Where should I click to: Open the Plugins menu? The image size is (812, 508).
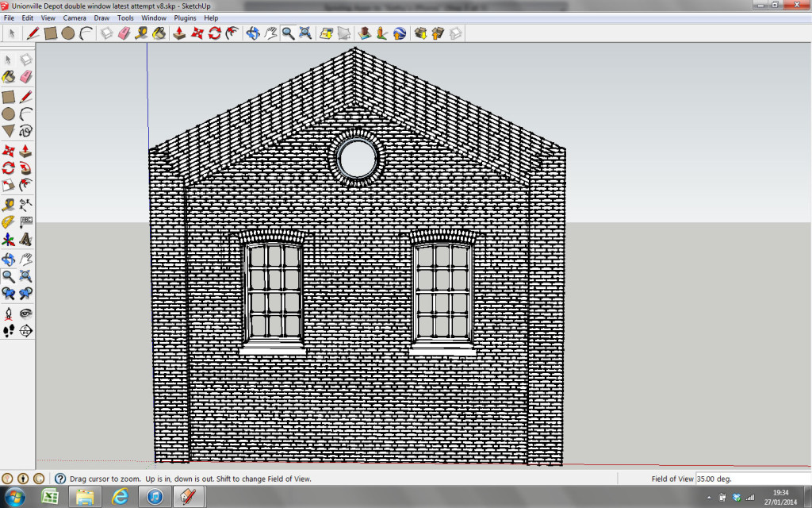(x=185, y=17)
